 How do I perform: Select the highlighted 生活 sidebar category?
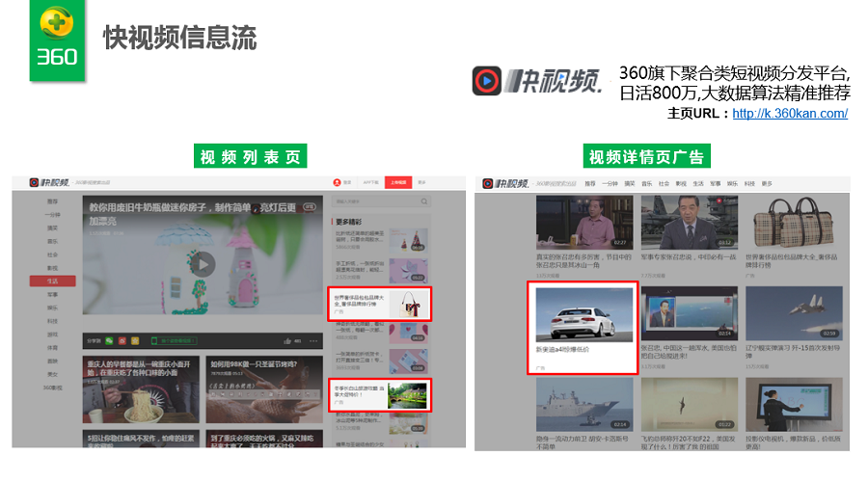[x=53, y=281]
